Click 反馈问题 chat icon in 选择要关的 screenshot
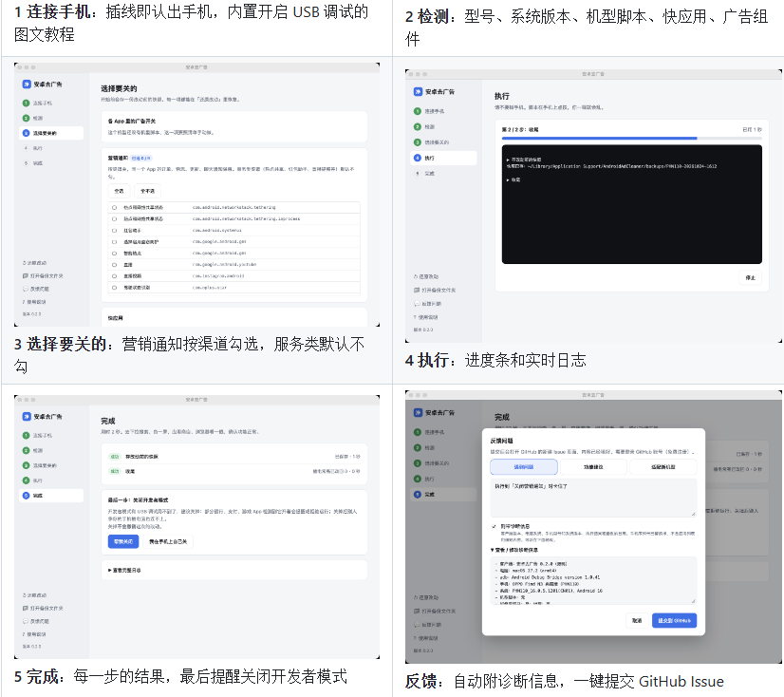Image resolution: width=784 pixels, height=697 pixels. point(25,289)
